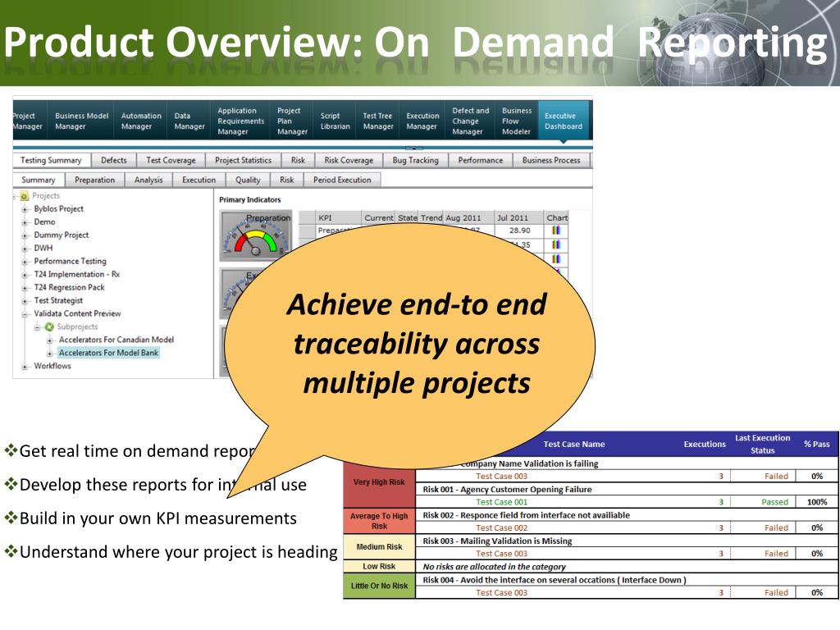The image size is (840, 630).
Task: Expand the Workflows node
Action: (25, 367)
